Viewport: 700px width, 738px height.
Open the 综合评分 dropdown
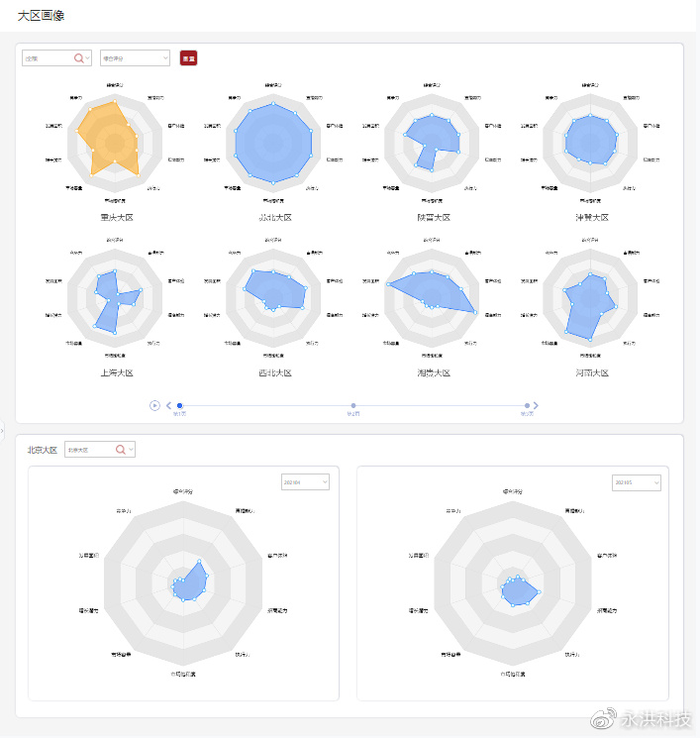tap(135, 58)
